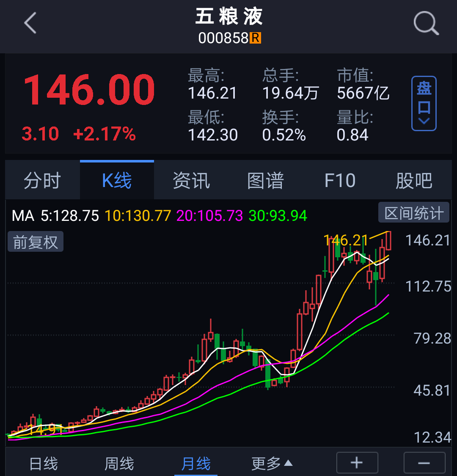Zoom in chart with plus button

click(357, 462)
